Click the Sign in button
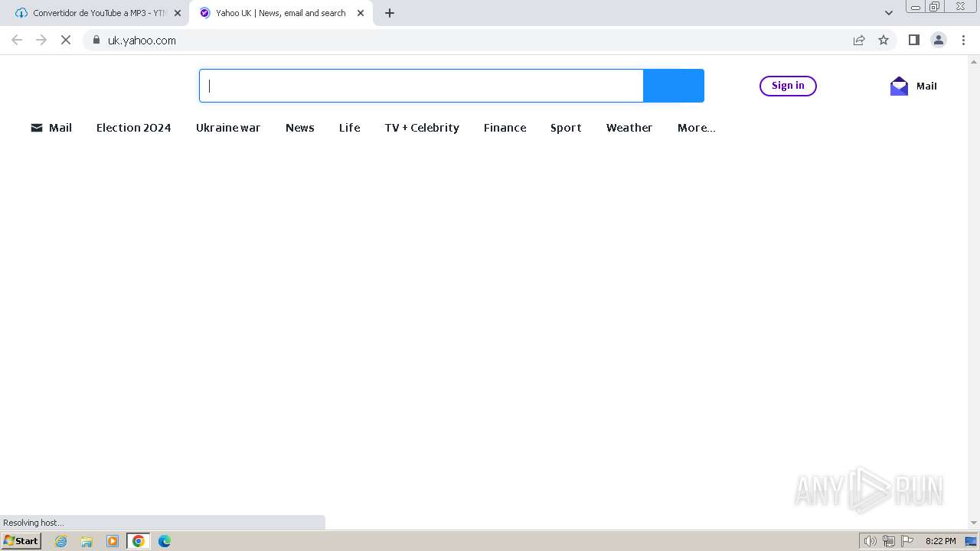Image resolution: width=980 pixels, height=551 pixels. pos(788,86)
